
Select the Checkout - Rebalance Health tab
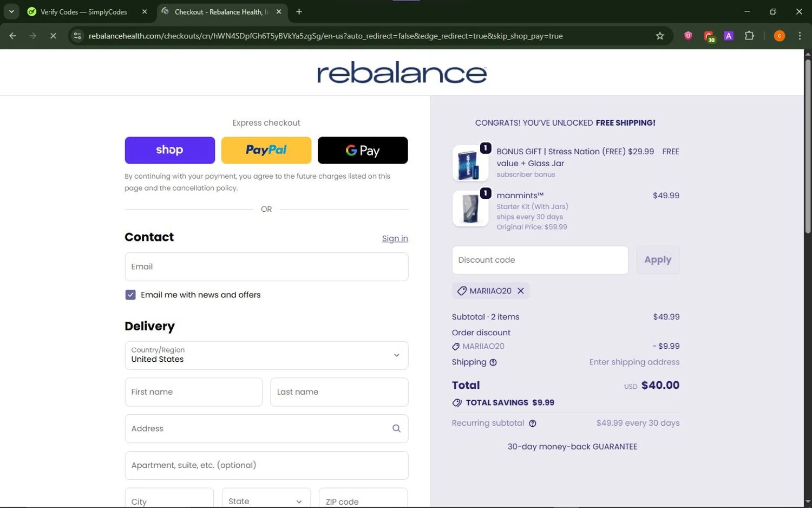click(x=221, y=12)
